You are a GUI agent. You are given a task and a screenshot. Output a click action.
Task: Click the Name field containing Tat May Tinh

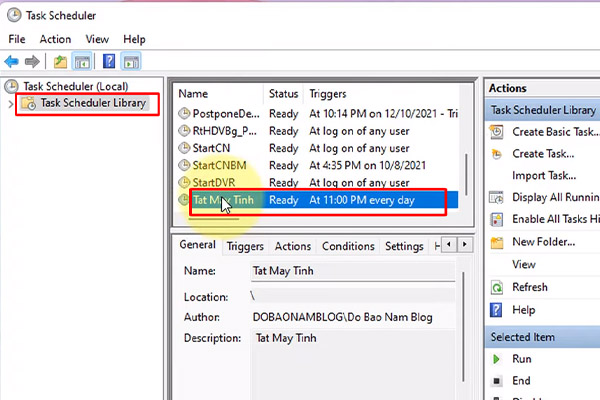click(353, 271)
